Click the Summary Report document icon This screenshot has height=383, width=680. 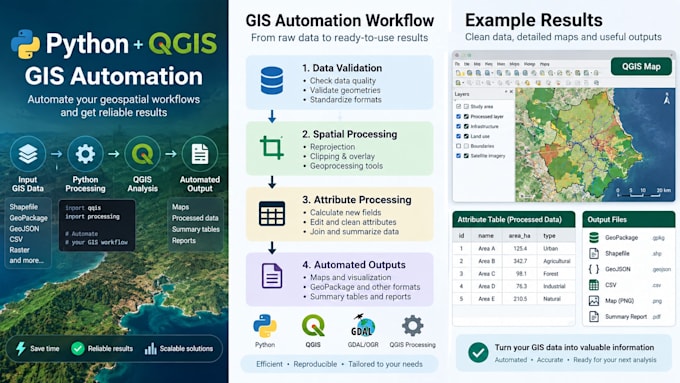click(594, 317)
